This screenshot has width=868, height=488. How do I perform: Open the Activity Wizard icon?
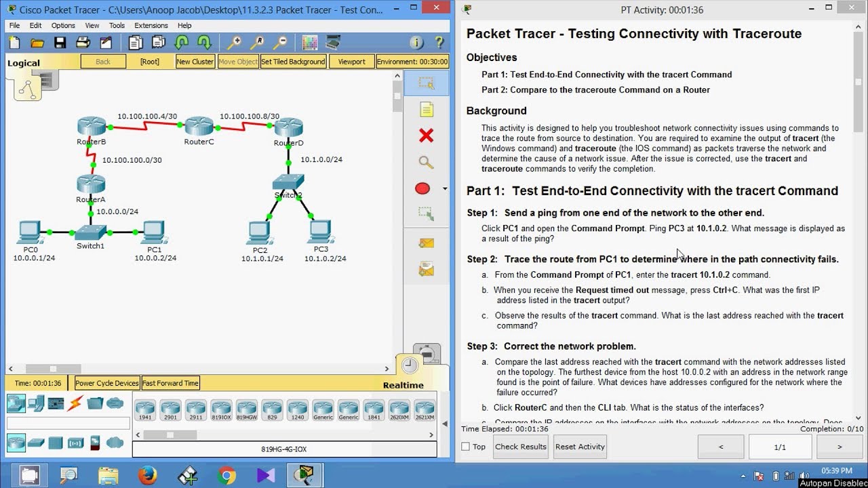pyautogui.click(x=106, y=43)
